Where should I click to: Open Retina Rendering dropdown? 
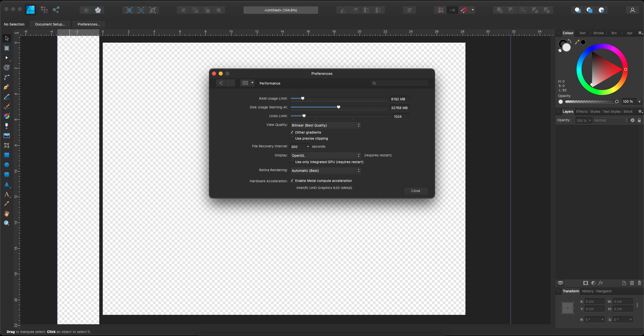click(x=325, y=171)
